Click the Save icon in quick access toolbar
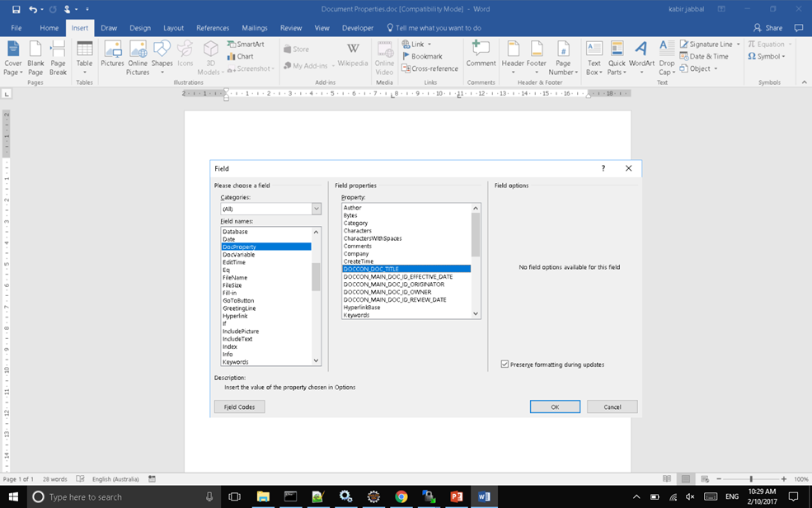The height and width of the screenshot is (508, 812). (x=16, y=9)
